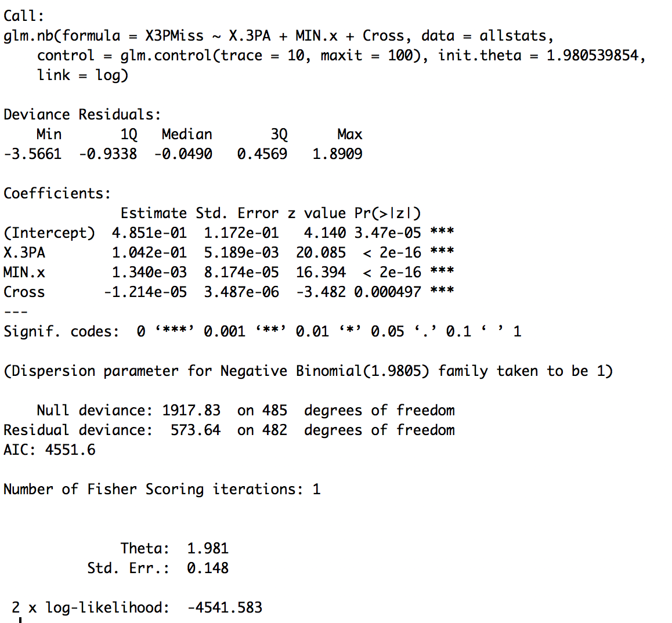The image size is (672, 623).
Task: Click the Max residual value 1.8909
Action: pos(337,154)
